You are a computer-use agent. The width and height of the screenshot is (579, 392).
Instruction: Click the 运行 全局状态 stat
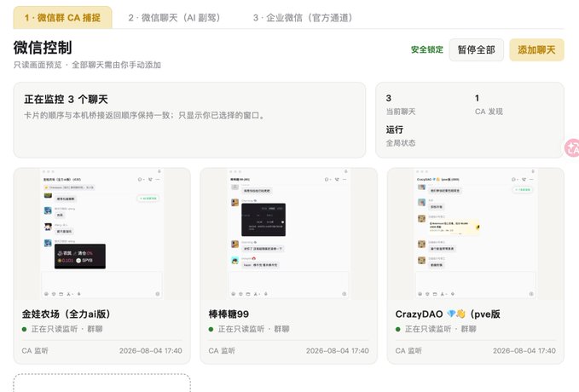click(x=401, y=135)
